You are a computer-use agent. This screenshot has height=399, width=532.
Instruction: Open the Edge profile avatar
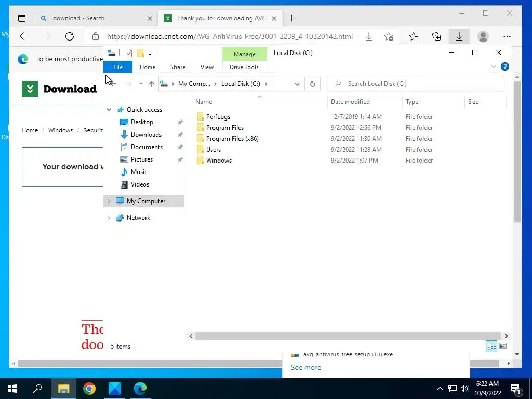tap(483, 36)
